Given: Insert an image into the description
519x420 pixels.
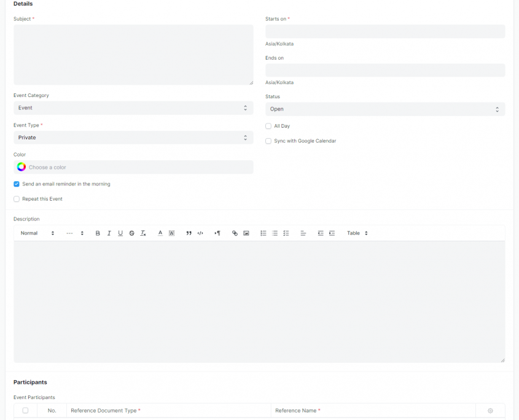Looking at the screenshot, I should click(245, 233).
